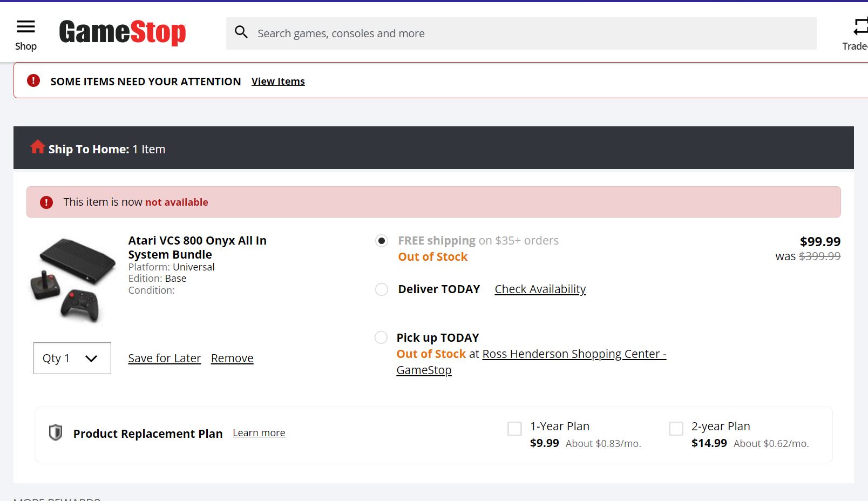
Task: Open the Trade-In icon
Action: pyautogui.click(x=858, y=27)
